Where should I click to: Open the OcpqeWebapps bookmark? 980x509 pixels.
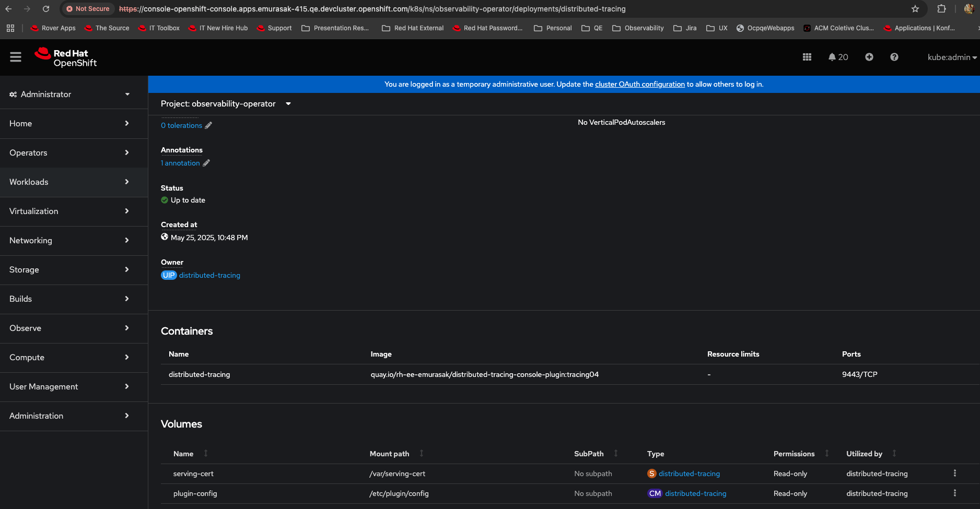tap(765, 28)
